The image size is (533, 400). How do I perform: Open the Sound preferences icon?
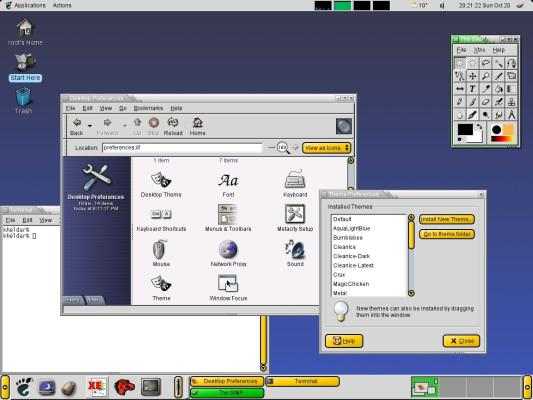click(x=295, y=253)
